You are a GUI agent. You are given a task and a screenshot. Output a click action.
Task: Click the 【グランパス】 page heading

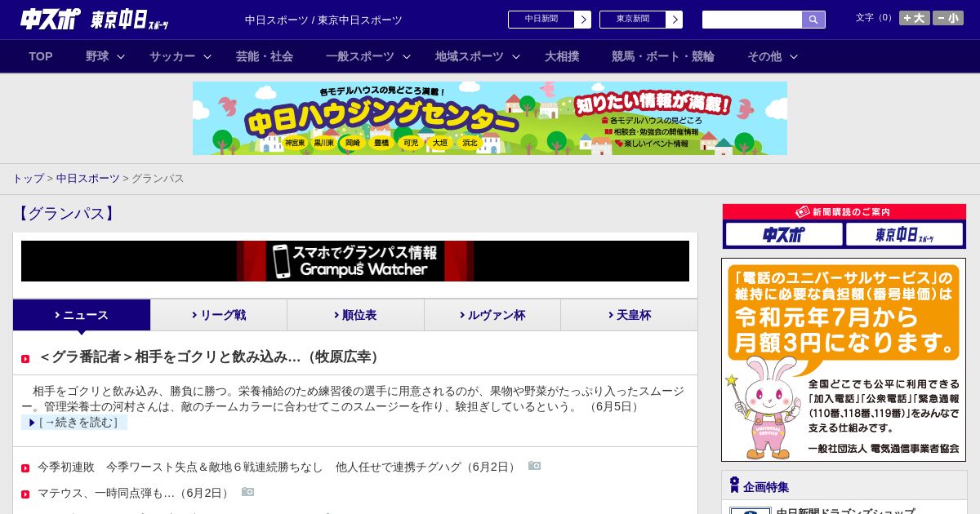(65, 214)
